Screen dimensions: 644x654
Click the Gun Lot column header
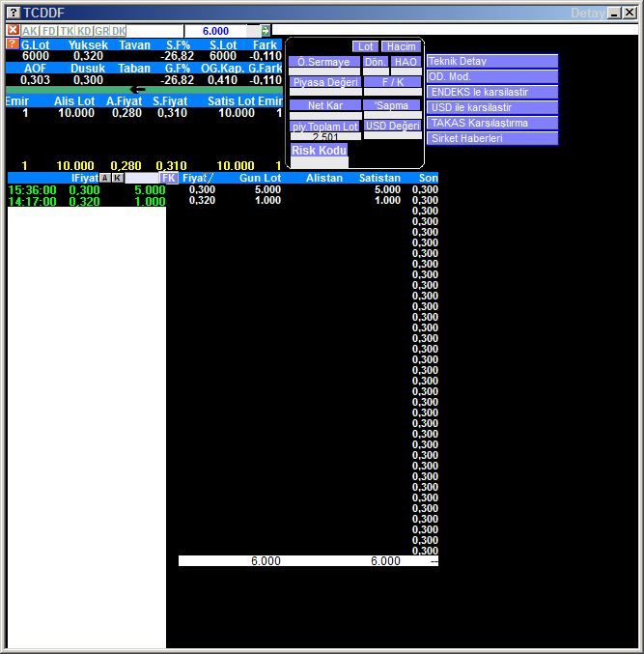pos(260,178)
